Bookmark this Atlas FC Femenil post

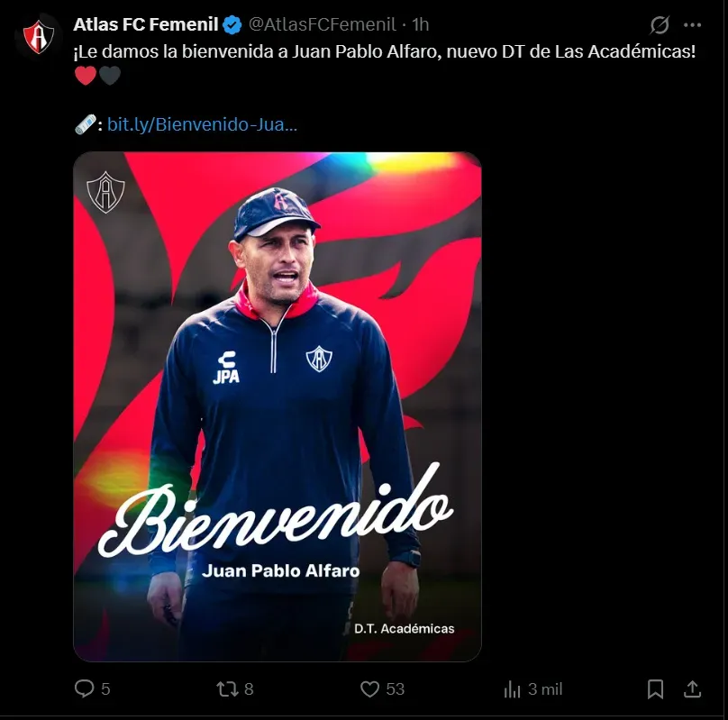point(655,689)
